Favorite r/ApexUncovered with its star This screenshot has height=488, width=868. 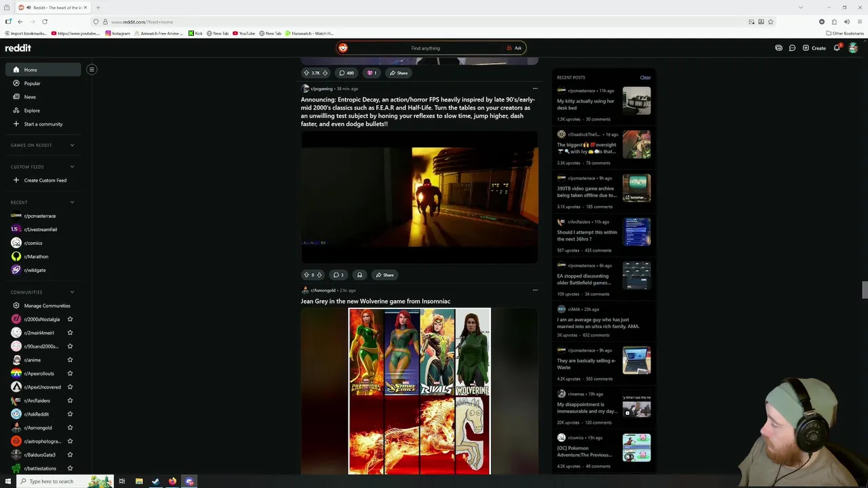coord(70,387)
